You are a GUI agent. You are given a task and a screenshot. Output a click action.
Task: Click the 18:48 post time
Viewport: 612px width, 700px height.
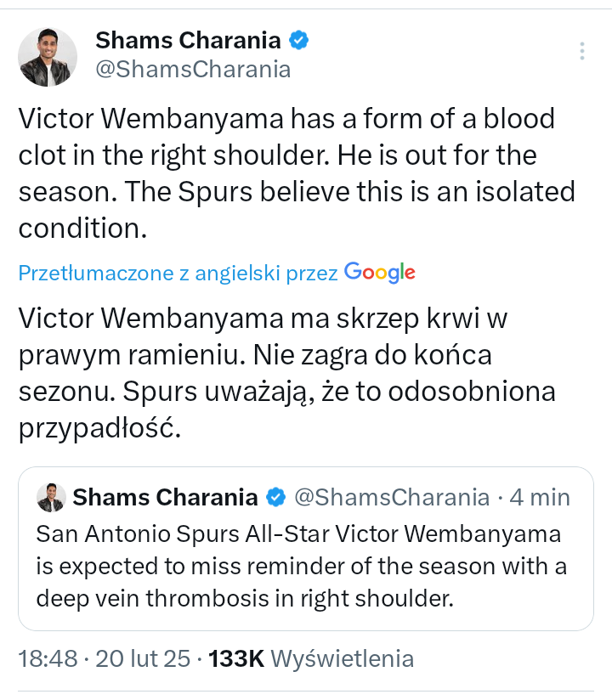[48, 658]
